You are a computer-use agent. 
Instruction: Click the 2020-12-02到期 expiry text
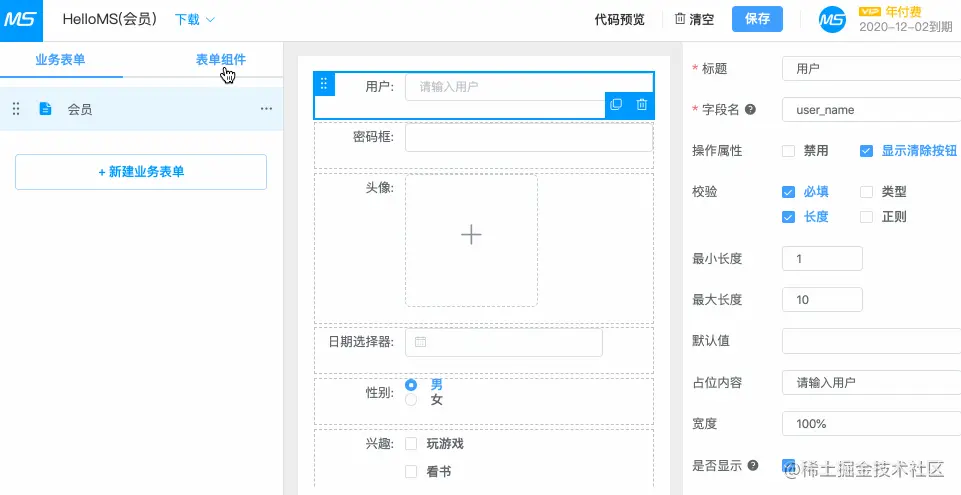pos(906,27)
